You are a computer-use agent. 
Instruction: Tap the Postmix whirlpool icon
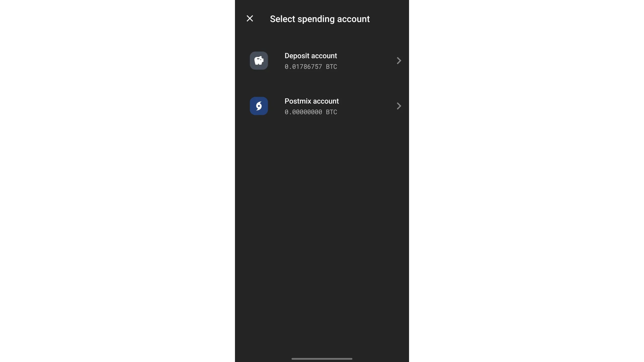click(x=259, y=106)
